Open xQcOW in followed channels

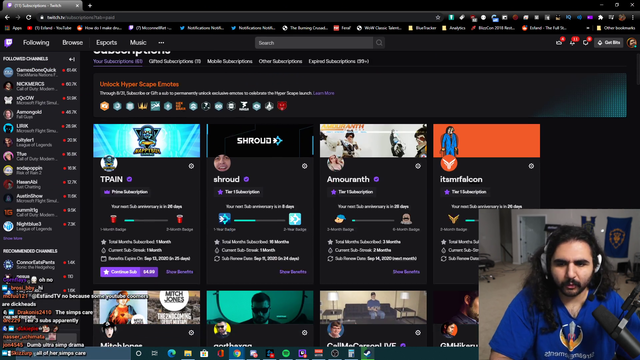(x=40, y=100)
